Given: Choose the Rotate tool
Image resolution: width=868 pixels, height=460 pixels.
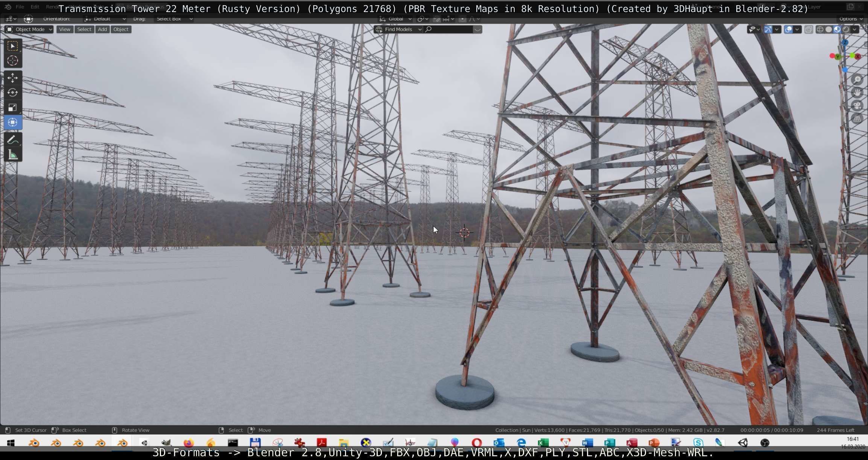Looking at the screenshot, I should coord(12,93).
